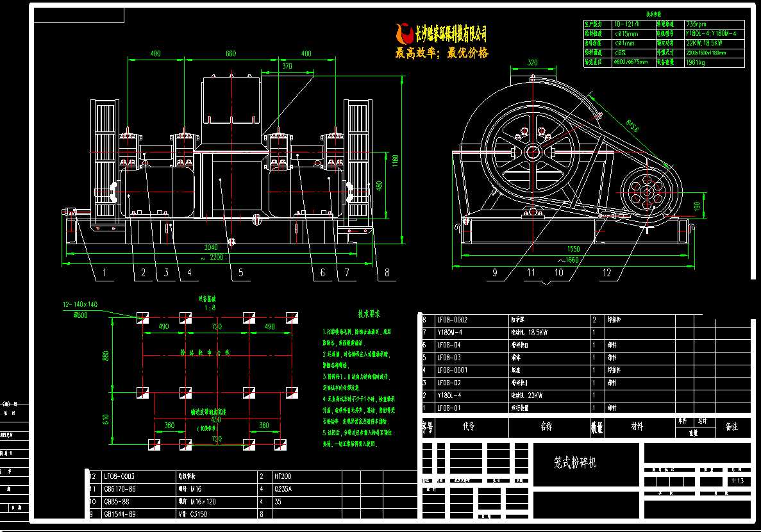Click the column header '代号'
761x532 pixels.
click(469, 426)
